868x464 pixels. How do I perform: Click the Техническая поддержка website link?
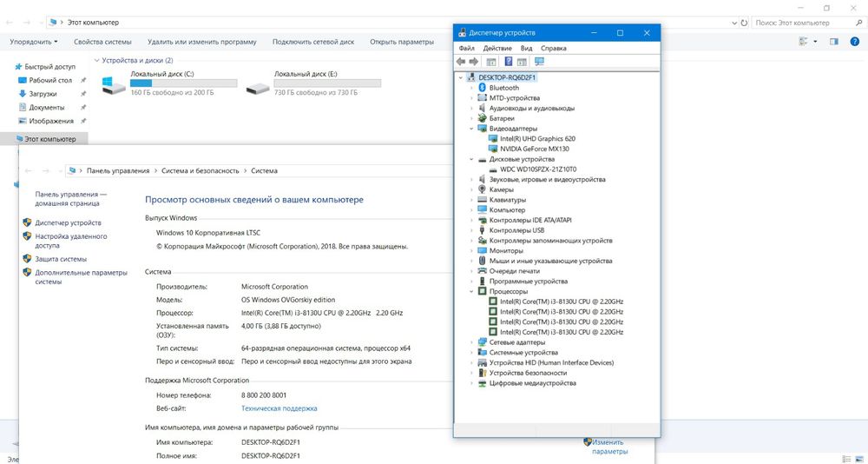pos(279,408)
